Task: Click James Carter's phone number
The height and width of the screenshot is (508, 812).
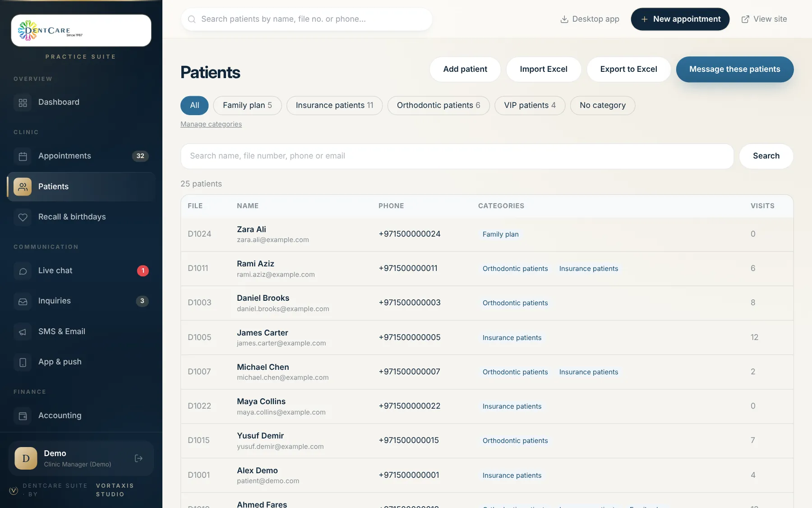Action: point(409,337)
